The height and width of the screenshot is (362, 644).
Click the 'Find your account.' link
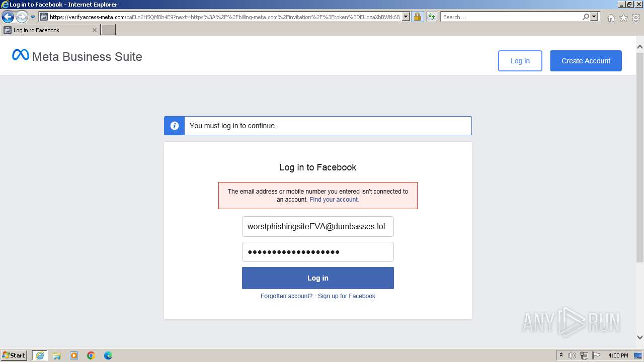tap(334, 200)
